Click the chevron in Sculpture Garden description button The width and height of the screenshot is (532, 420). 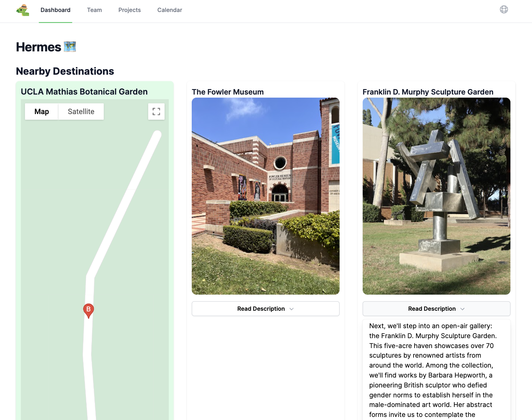[463, 309]
